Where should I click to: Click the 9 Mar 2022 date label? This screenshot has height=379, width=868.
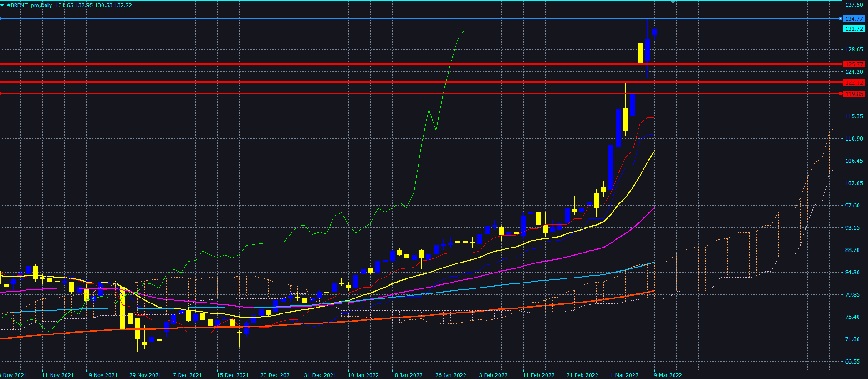click(x=668, y=375)
